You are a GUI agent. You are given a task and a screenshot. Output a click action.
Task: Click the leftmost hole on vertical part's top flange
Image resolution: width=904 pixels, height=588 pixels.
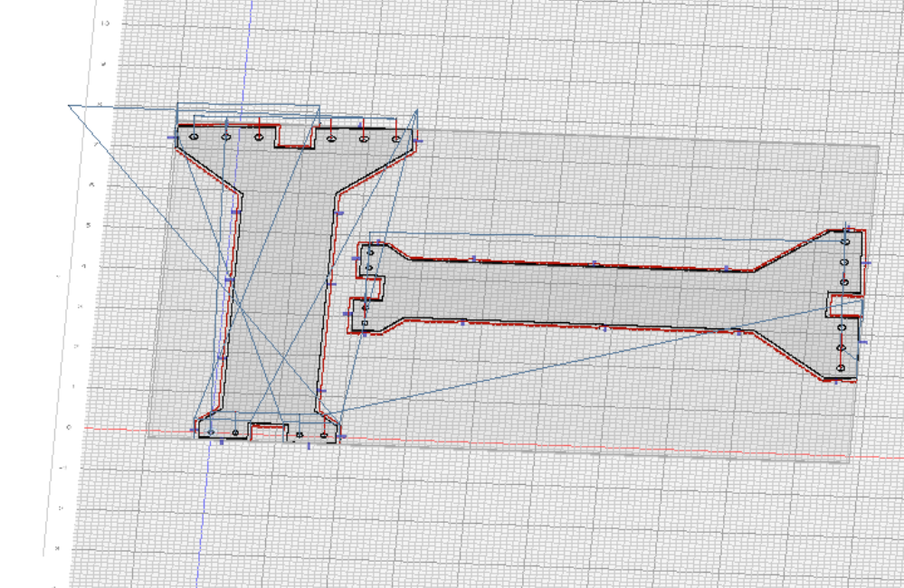pyautogui.click(x=194, y=136)
